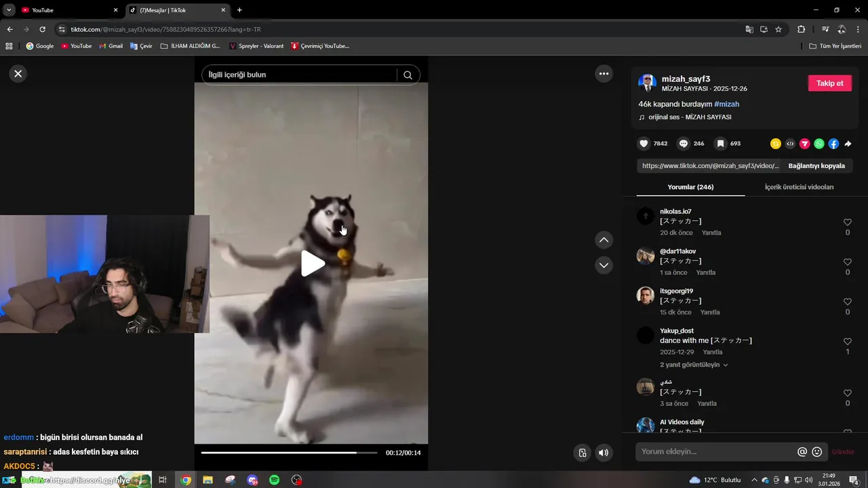Open Chrome apps grid icon
This screenshot has width=868, height=488.
tap(9, 46)
